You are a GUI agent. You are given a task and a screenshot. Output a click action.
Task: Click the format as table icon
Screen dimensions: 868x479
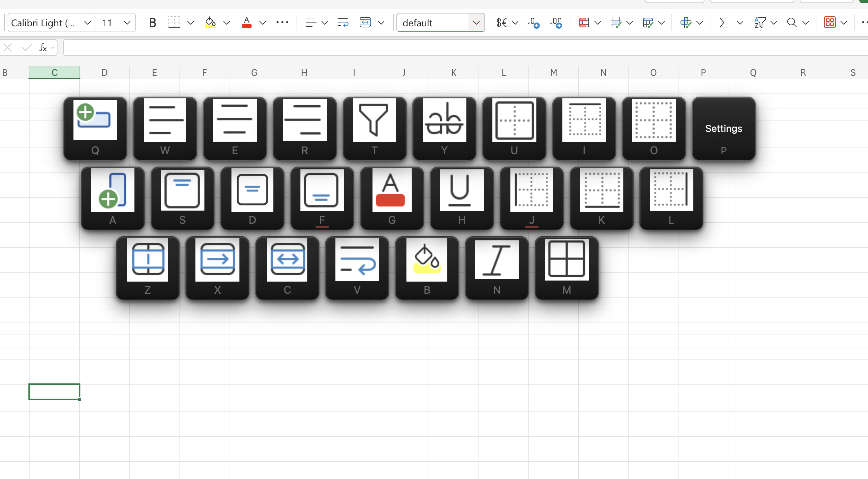[x=648, y=23]
